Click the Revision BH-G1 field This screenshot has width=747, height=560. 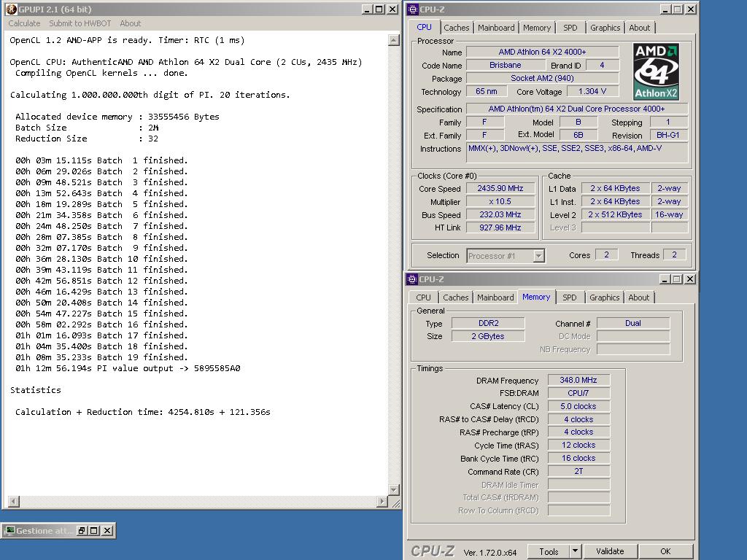(668, 135)
